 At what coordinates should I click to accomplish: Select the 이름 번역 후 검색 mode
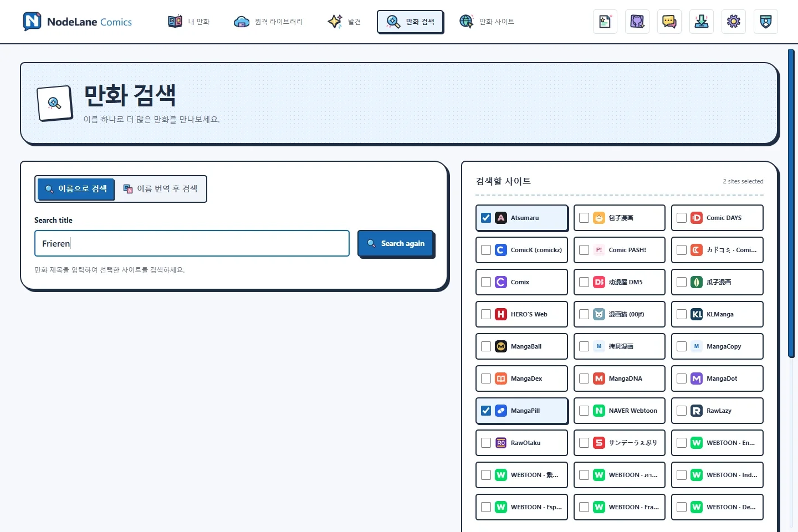coord(160,189)
